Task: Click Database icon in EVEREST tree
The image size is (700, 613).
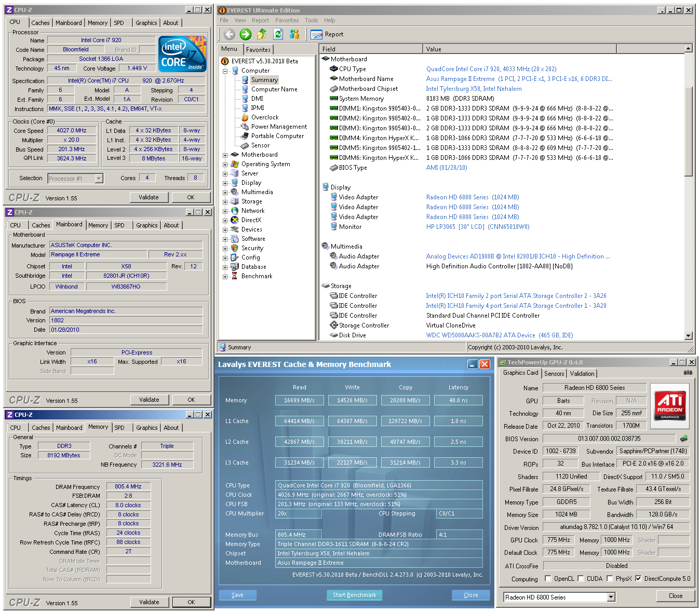Action: pyautogui.click(x=235, y=267)
